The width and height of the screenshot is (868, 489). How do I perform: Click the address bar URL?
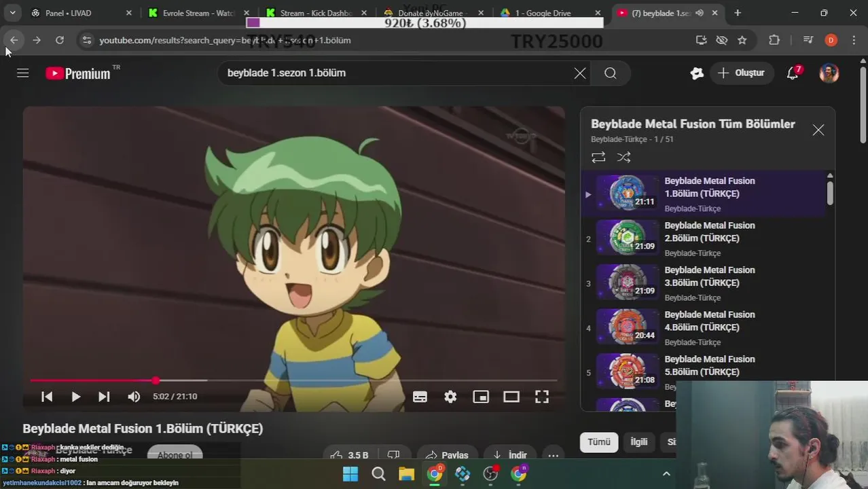pyautogui.click(x=225, y=40)
